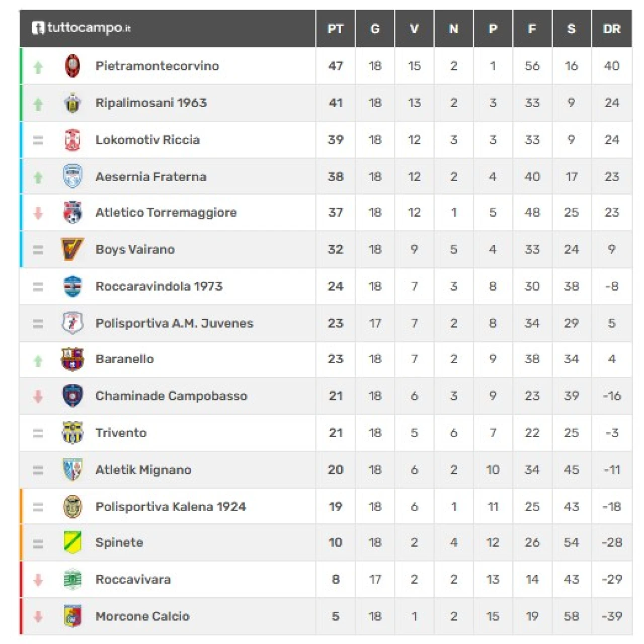Sort by PT points column header
Image resolution: width=644 pixels, height=644 pixels.
[335, 29]
